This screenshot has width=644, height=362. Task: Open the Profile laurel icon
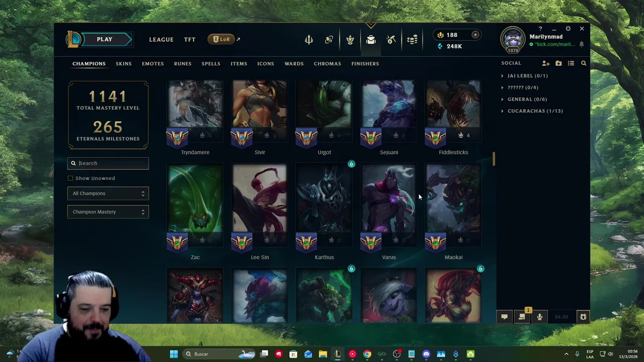[350, 40]
